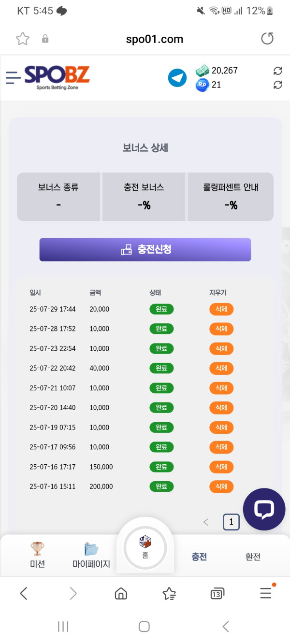Open the hamburger side menu
The height and width of the screenshot is (644, 290).
click(13, 77)
